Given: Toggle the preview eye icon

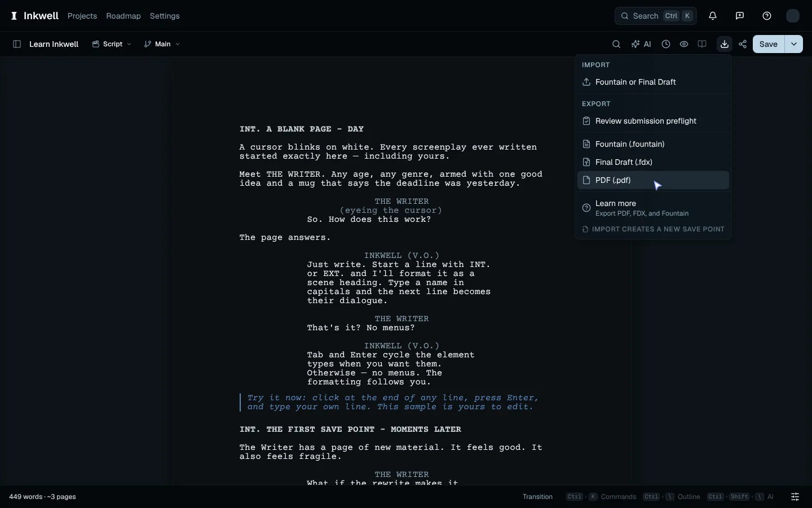Looking at the screenshot, I should pos(685,44).
